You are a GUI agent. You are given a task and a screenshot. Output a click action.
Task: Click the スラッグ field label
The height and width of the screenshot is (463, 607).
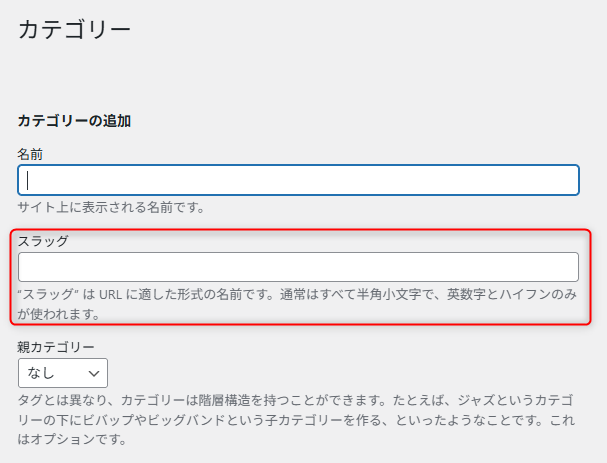[x=43, y=241]
